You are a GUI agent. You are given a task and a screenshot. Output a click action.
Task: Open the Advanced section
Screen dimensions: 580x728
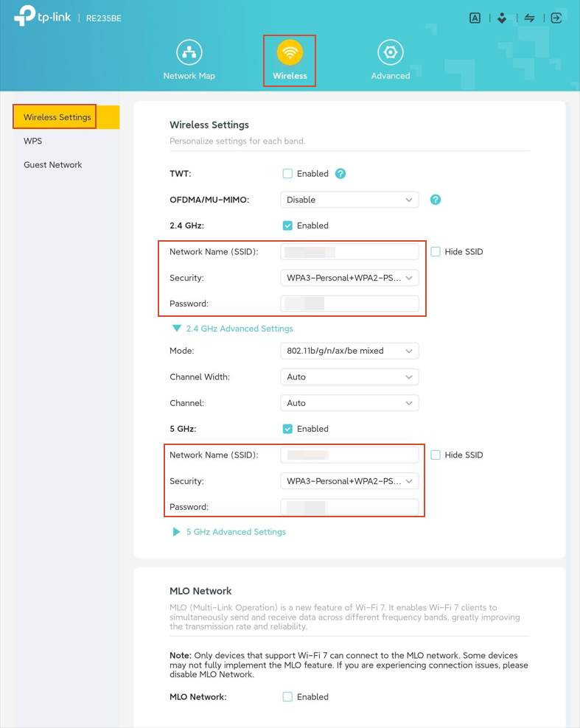pos(391,60)
